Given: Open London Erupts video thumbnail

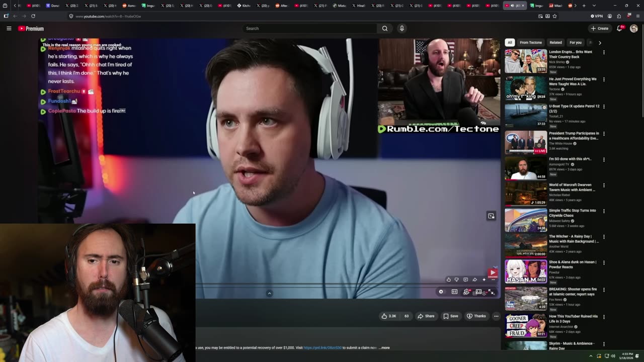Looking at the screenshot, I should pyautogui.click(x=526, y=61).
